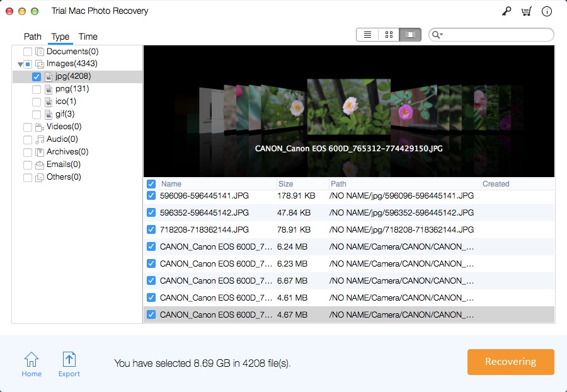This screenshot has height=392, width=567.
Task: Switch to the Time tab
Action: pyautogui.click(x=88, y=37)
